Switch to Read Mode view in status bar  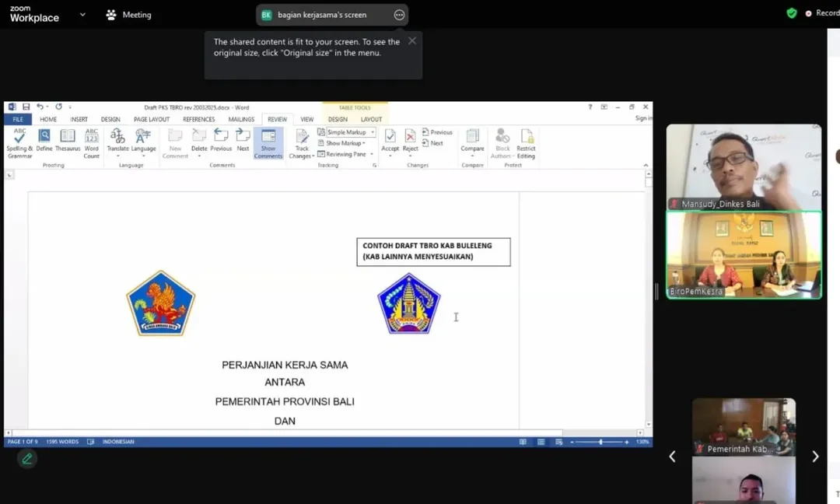tap(523, 442)
